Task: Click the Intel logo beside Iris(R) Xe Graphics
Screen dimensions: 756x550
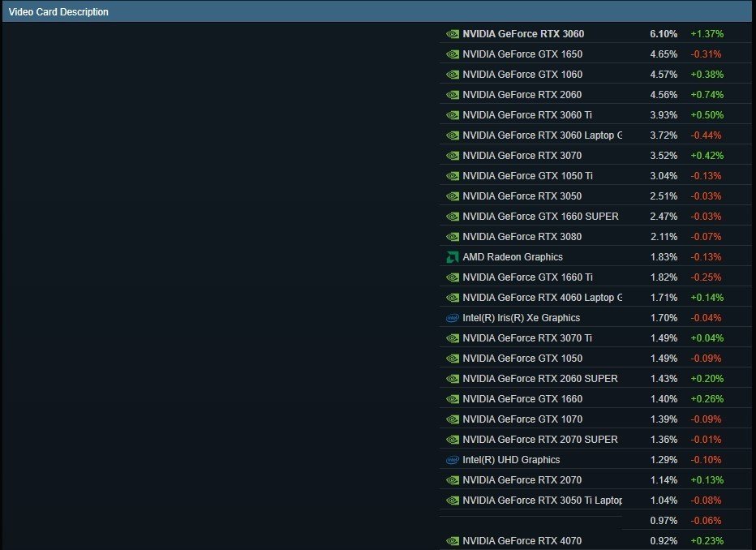Action: (453, 318)
